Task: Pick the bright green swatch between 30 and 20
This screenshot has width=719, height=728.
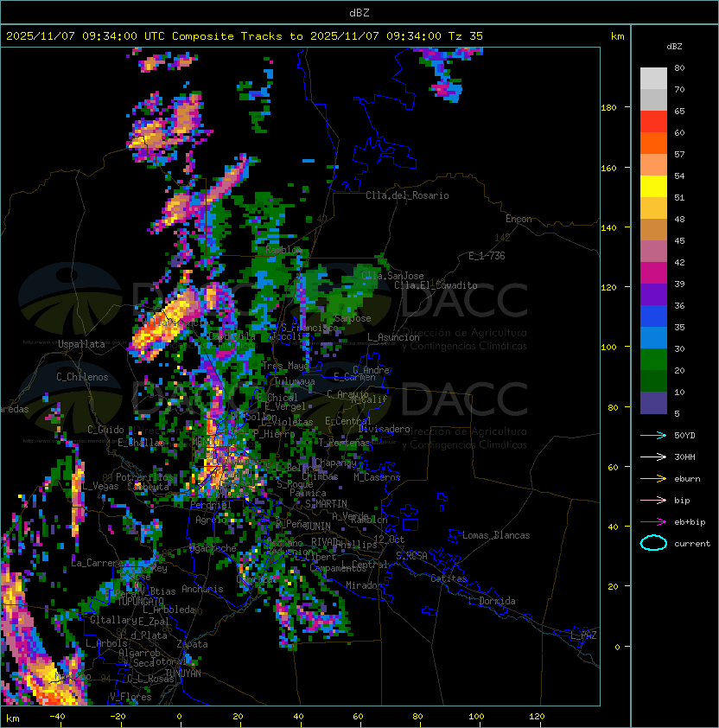Action: click(653, 359)
